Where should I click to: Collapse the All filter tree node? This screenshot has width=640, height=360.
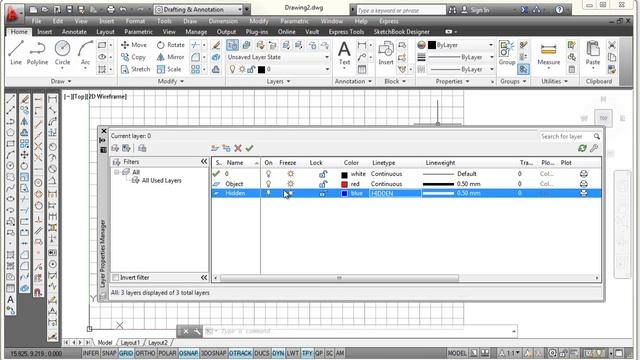(117, 172)
